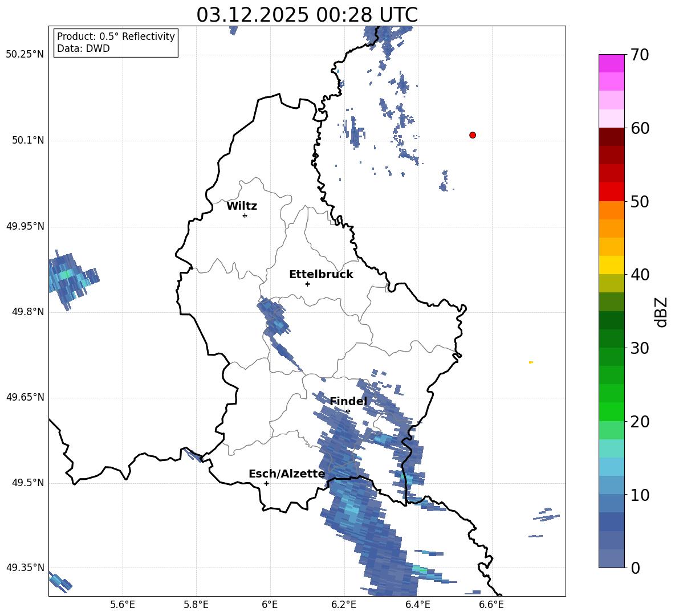Click the 49.5°N latitude label
The height and width of the screenshot is (616, 675).
(x=27, y=483)
